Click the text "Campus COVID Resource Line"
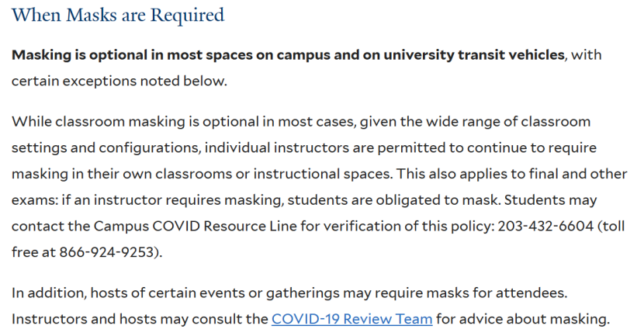Viewport: 644px width, 336px height. click(195, 227)
